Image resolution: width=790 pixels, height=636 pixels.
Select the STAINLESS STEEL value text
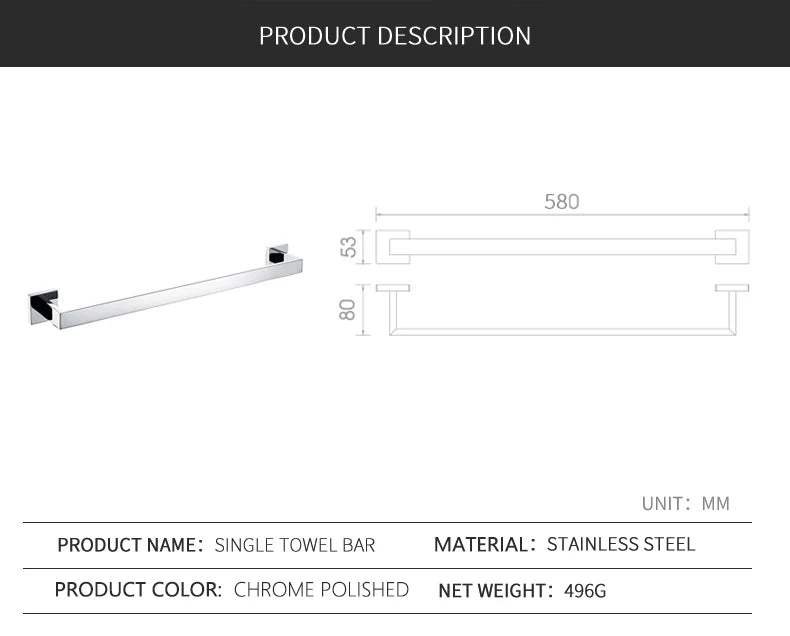621,544
